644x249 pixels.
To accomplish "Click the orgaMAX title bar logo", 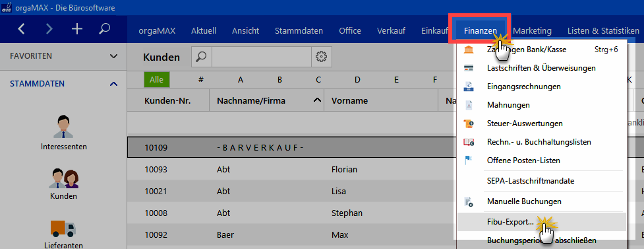I will (6, 7).
